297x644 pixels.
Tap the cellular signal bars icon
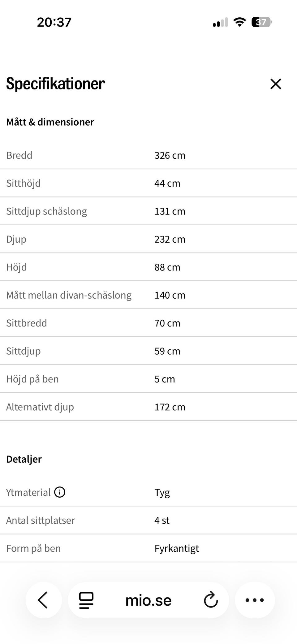click(220, 22)
